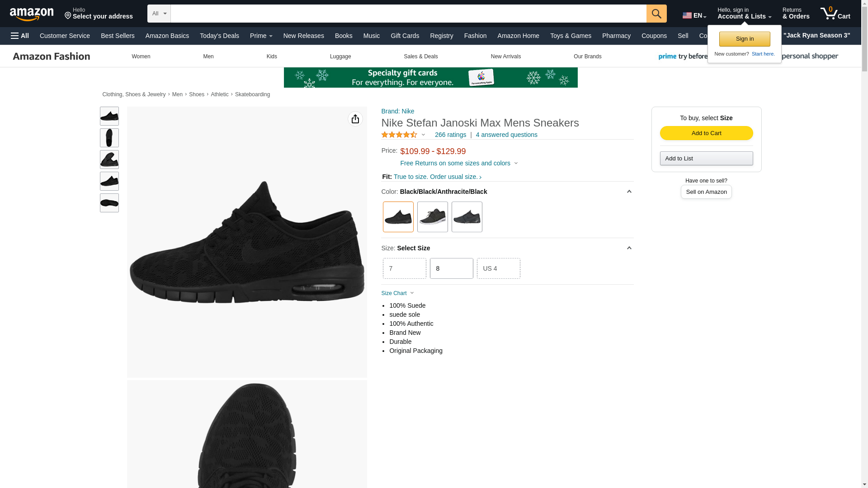Open Today's Deals in navigation bar
This screenshot has height=488, width=868.
219,36
